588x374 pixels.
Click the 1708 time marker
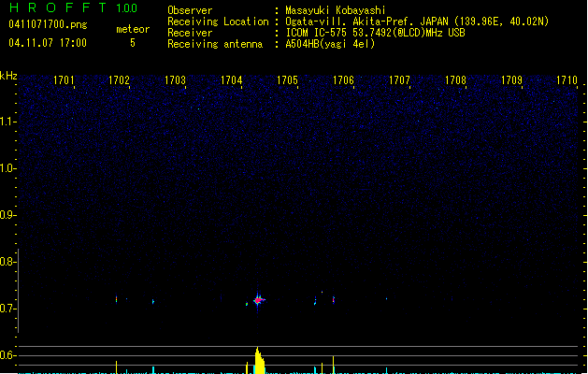coord(455,80)
